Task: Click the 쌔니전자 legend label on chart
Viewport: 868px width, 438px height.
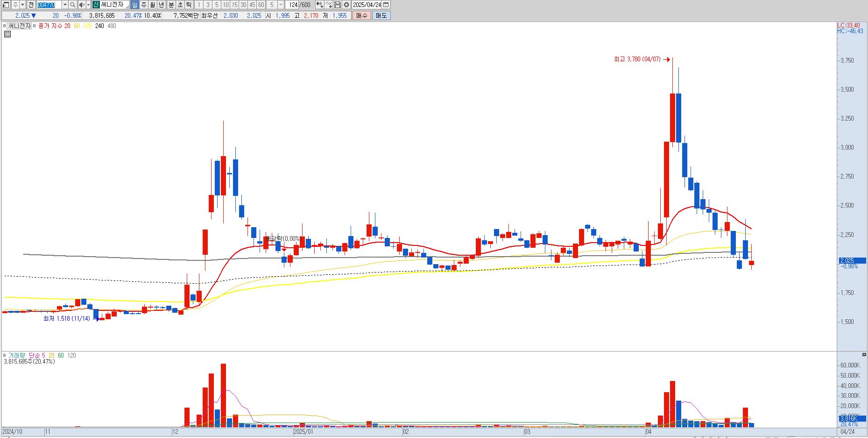Action: [x=19, y=26]
